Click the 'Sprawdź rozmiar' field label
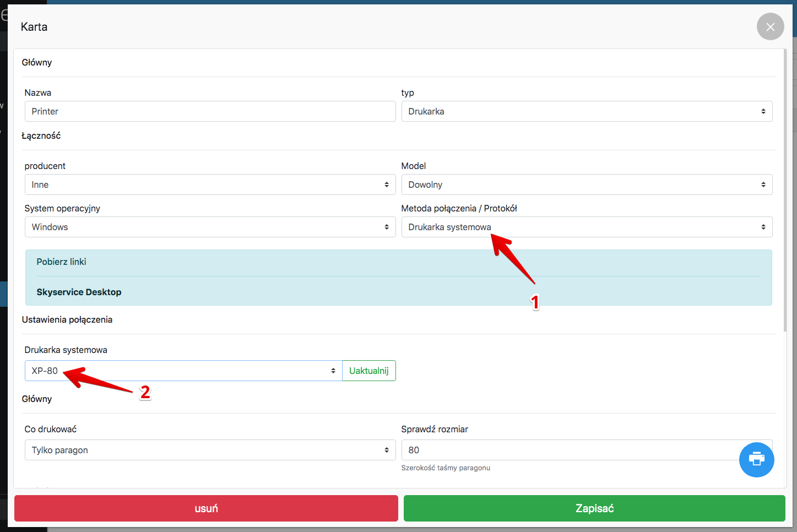 tap(434, 429)
